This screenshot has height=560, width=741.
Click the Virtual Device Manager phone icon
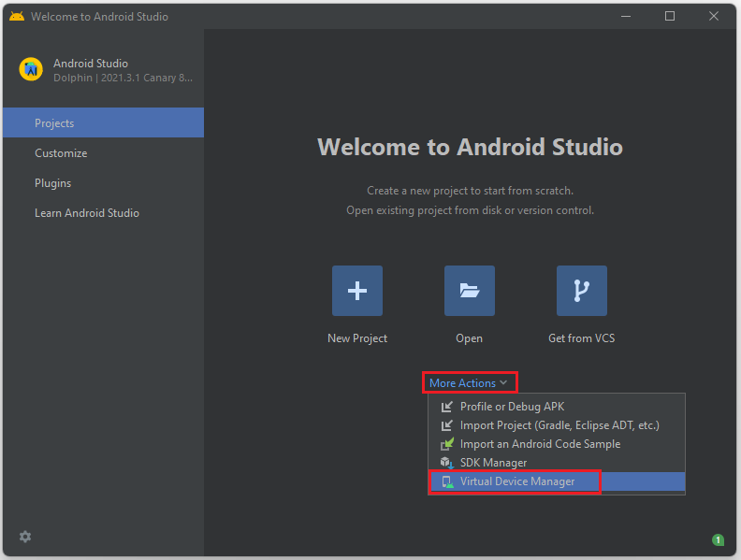pos(447,481)
